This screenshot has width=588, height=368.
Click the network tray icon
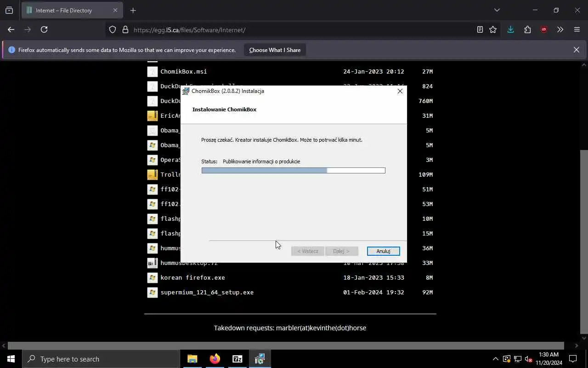point(518,359)
